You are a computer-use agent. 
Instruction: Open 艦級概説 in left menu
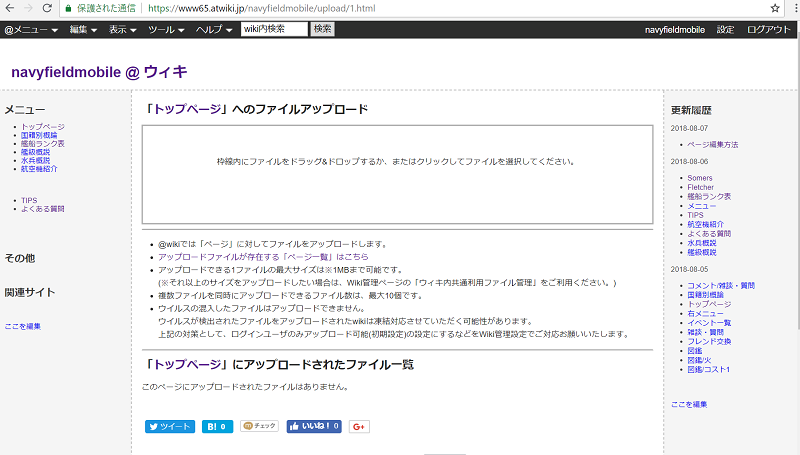(35, 152)
